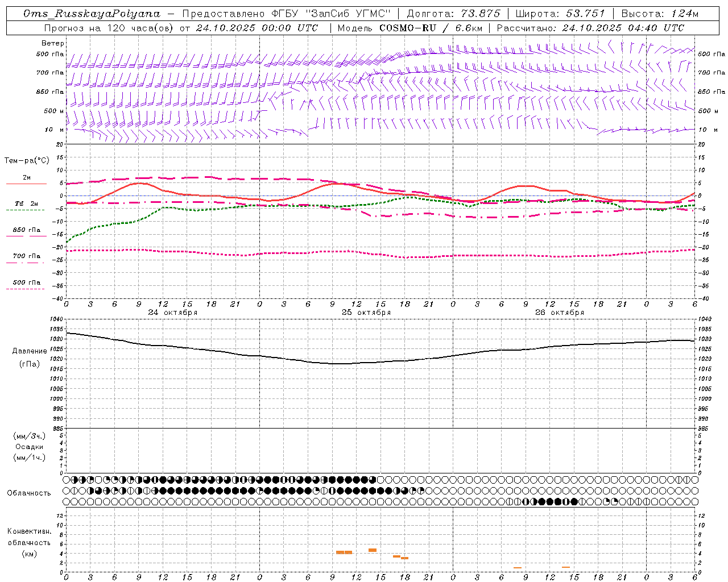Click the Давление pressure panel label

30,351
